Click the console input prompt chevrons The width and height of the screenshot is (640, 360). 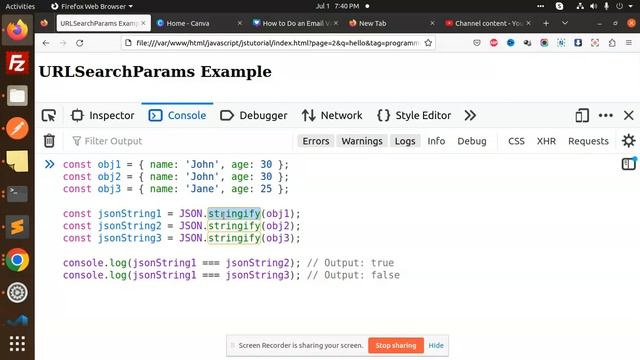49,164
